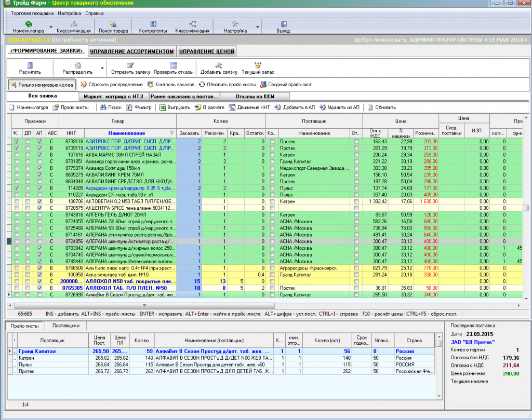This screenshot has height=420, width=532.
Task: Expand dropdown arrow beside toolbar Номенклатура
Action: click(50, 27)
